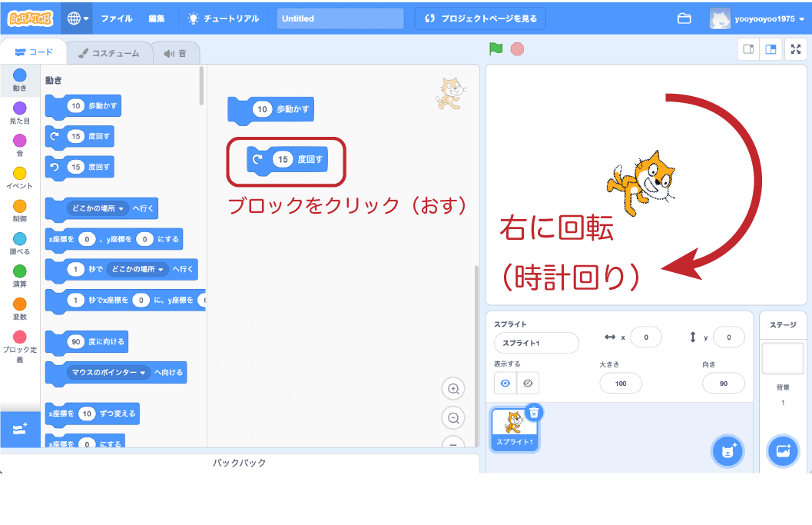
Task: Click the sprite y position field
Action: 728,337
